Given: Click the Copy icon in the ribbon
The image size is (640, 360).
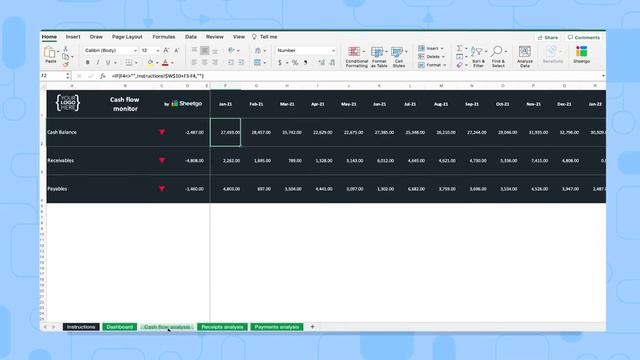Looking at the screenshot, I should click(x=65, y=56).
